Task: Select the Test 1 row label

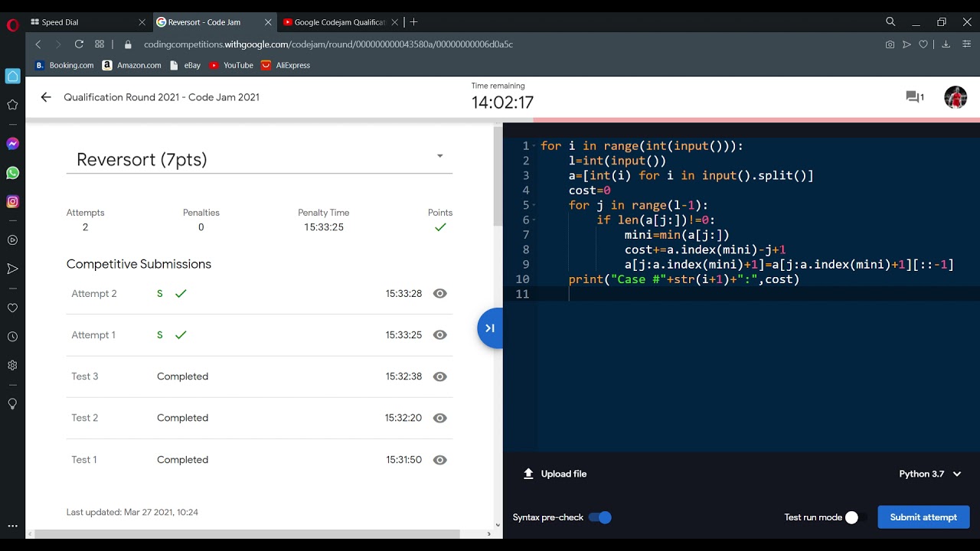Action: [84, 460]
